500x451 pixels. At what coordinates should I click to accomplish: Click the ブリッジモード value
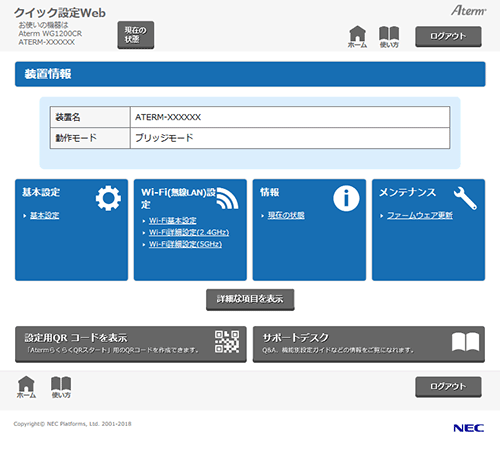164,138
